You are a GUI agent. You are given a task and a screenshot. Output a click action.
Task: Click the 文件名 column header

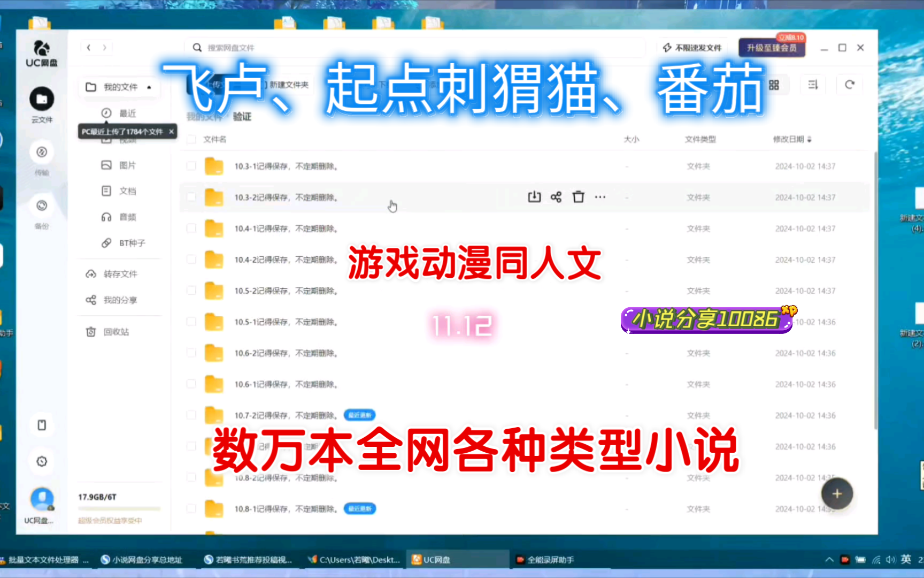point(215,139)
